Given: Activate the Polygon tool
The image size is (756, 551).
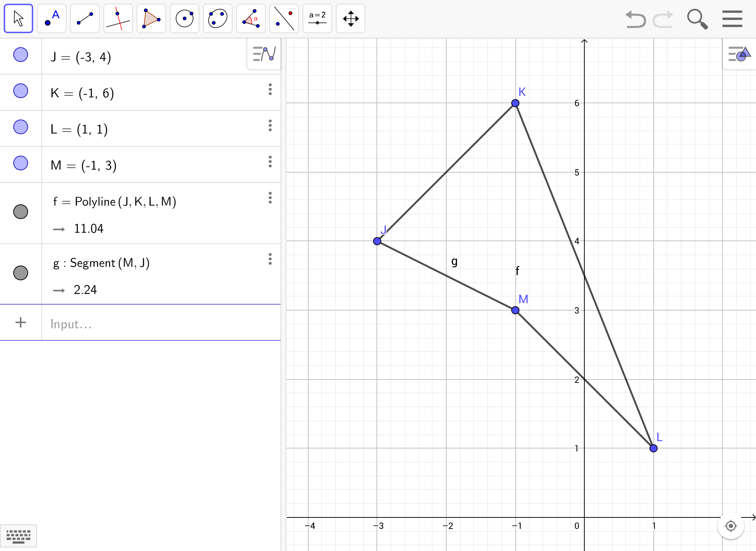Looking at the screenshot, I should tap(151, 19).
